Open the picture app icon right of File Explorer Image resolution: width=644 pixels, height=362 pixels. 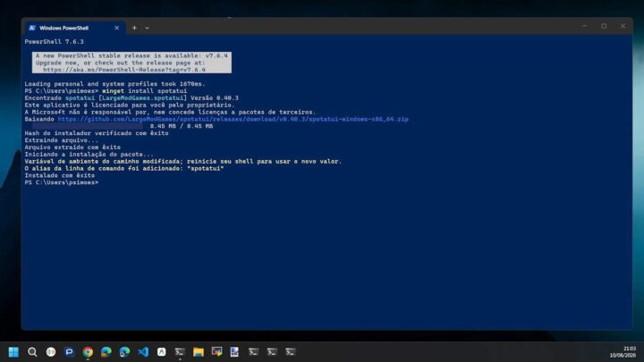[x=216, y=352]
